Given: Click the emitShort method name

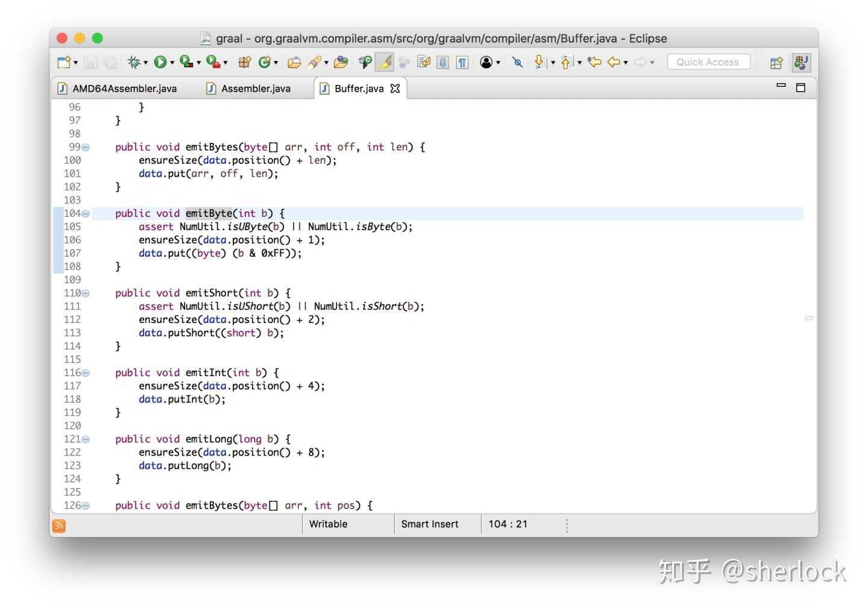Looking at the screenshot, I should click(212, 293).
